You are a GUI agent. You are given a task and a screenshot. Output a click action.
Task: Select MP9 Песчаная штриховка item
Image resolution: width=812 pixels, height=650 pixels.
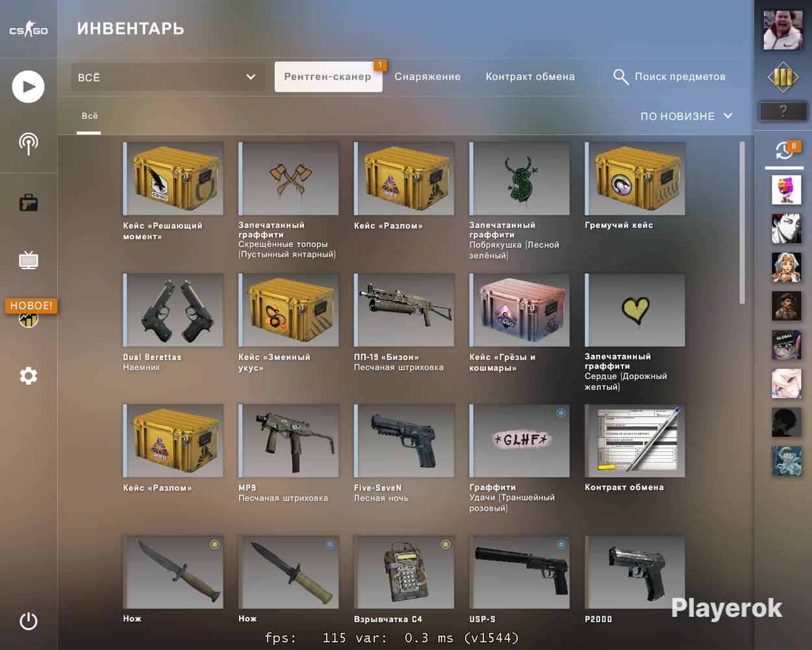[x=289, y=441]
